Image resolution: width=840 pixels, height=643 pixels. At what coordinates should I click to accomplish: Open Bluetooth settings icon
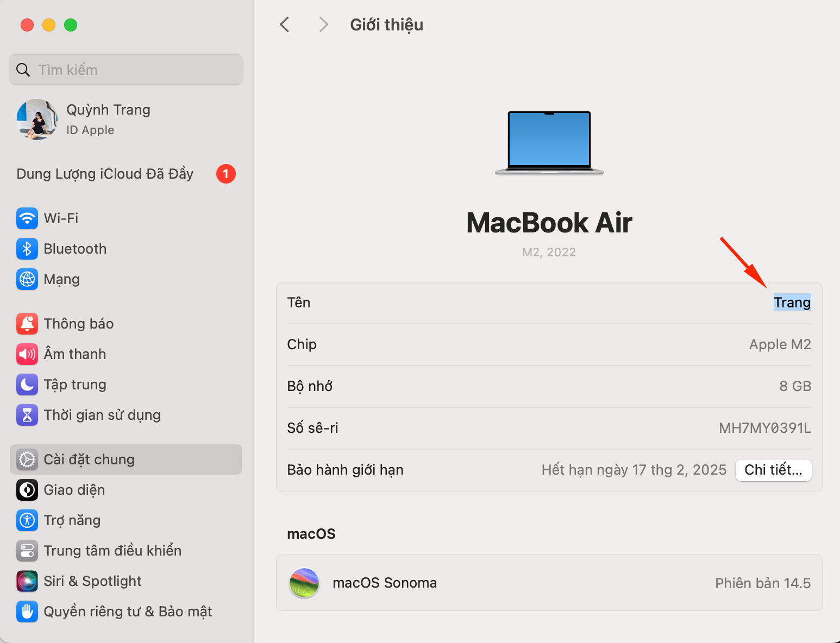[x=27, y=249]
